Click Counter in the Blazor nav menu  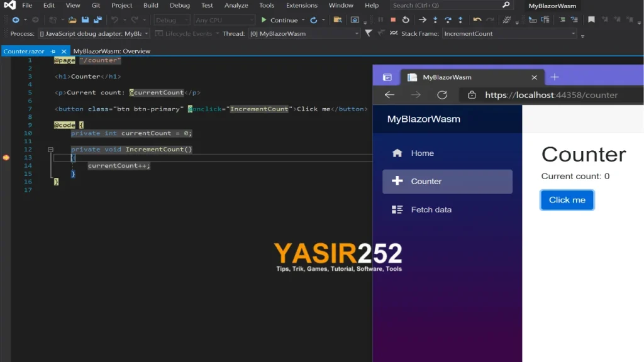point(447,181)
